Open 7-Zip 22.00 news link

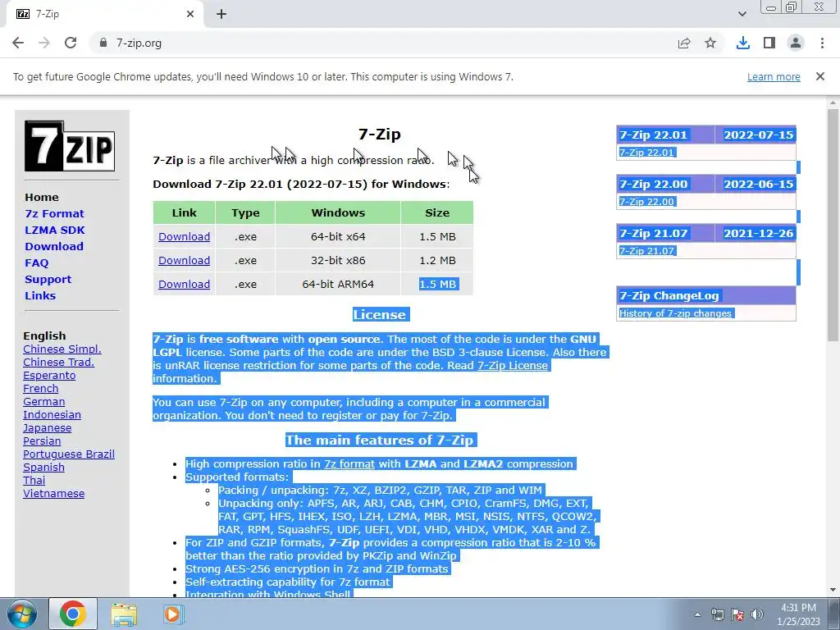click(x=646, y=202)
